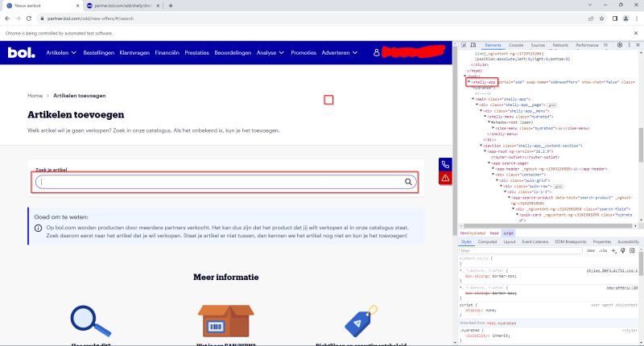
Task: Open the user account profile icon
Action: click(x=376, y=52)
